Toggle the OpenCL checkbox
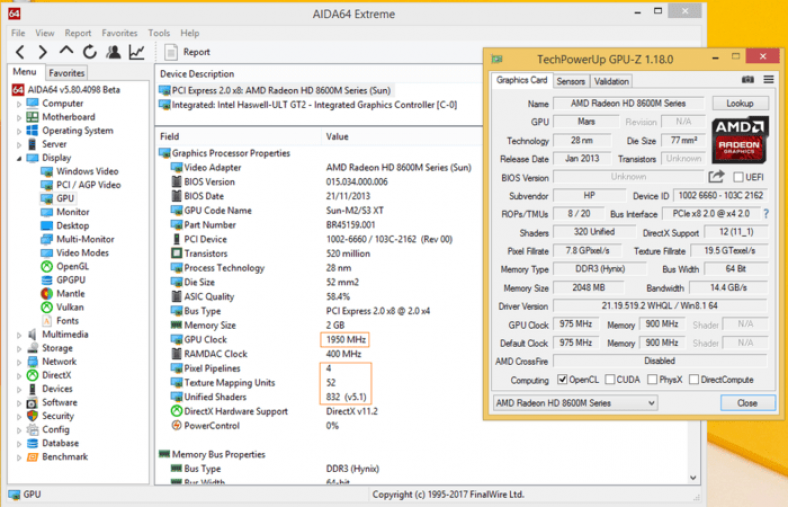This screenshot has width=788, height=507. point(562,379)
